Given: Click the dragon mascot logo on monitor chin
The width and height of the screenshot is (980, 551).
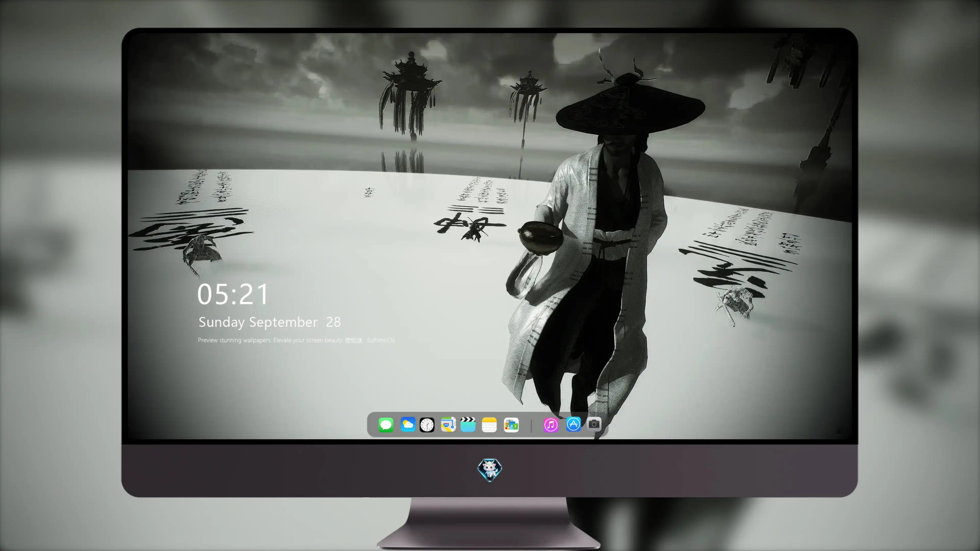Looking at the screenshot, I should 490,470.
